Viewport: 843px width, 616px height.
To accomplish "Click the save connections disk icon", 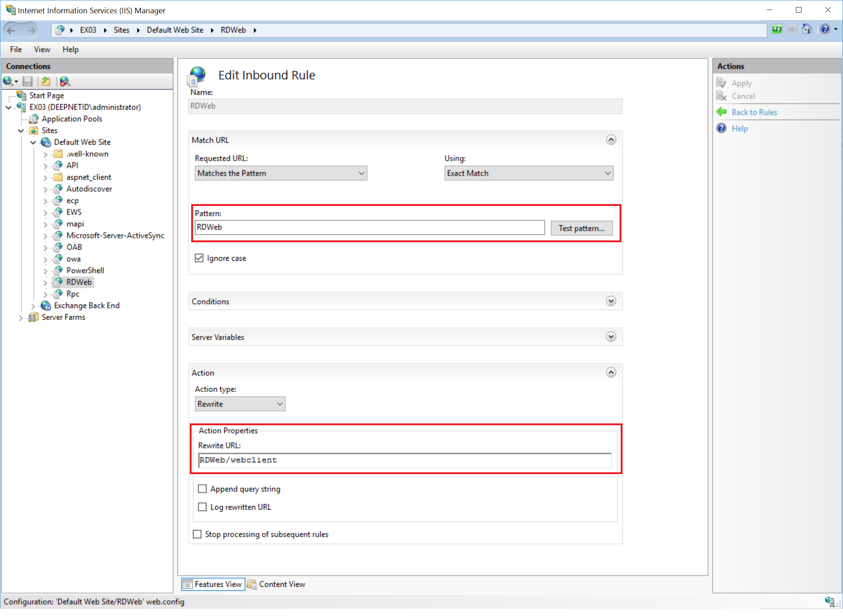I will coord(28,81).
